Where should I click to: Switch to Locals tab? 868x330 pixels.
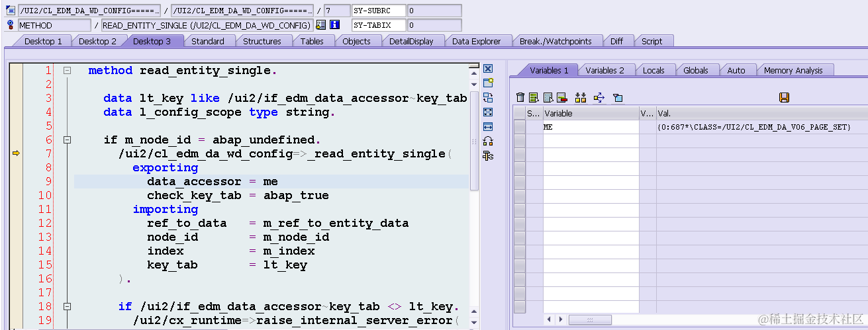click(x=653, y=70)
